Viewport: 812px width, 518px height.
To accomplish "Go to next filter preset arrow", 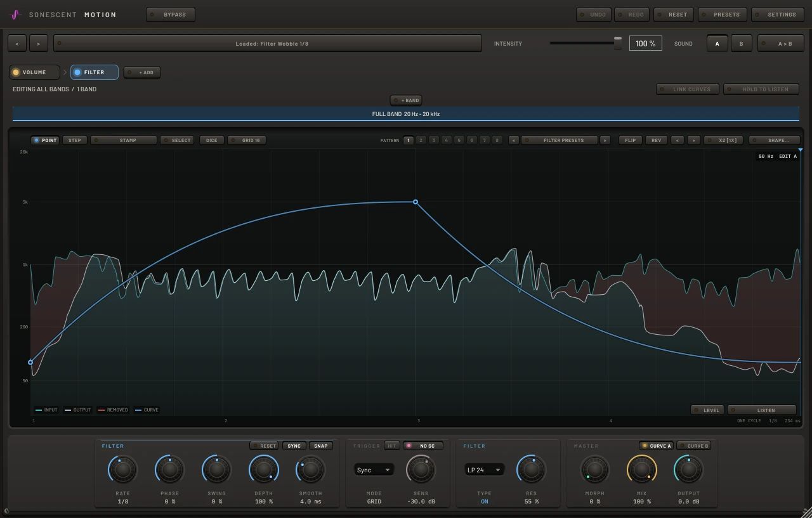I will pos(605,140).
